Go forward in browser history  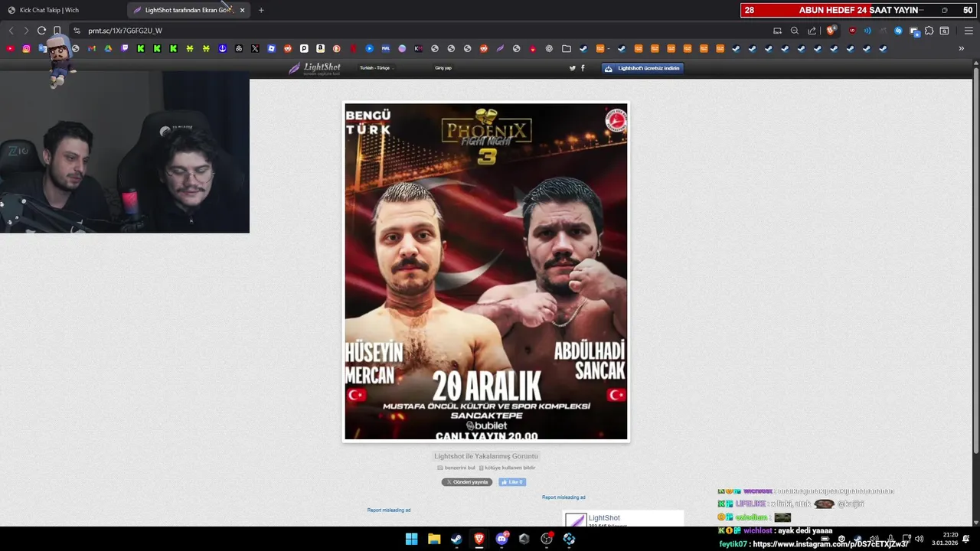coord(26,31)
